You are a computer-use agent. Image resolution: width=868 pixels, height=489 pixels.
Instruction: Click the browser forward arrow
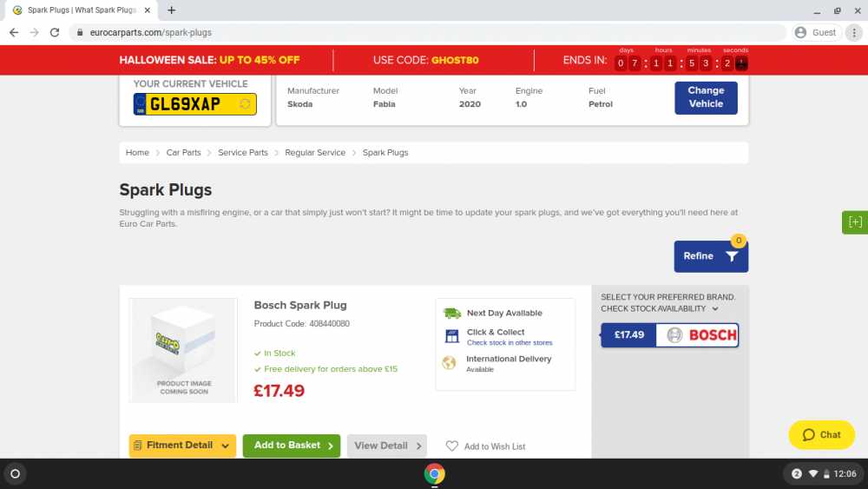click(35, 33)
